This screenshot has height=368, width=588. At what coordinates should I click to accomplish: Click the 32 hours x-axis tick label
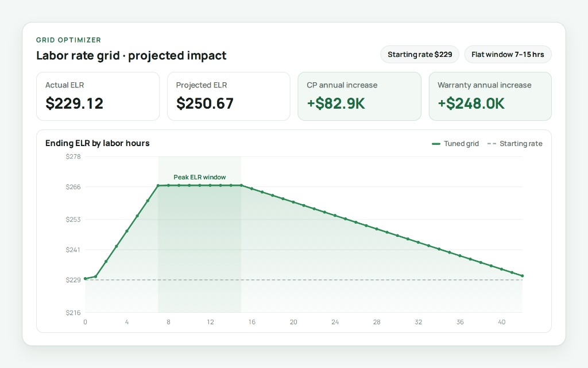point(419,322)
